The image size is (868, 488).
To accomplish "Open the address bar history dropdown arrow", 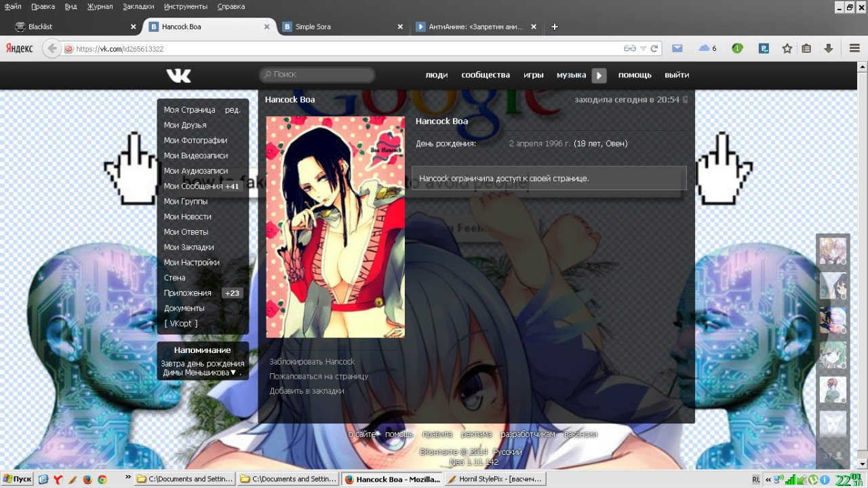I will tap(643, 49).
